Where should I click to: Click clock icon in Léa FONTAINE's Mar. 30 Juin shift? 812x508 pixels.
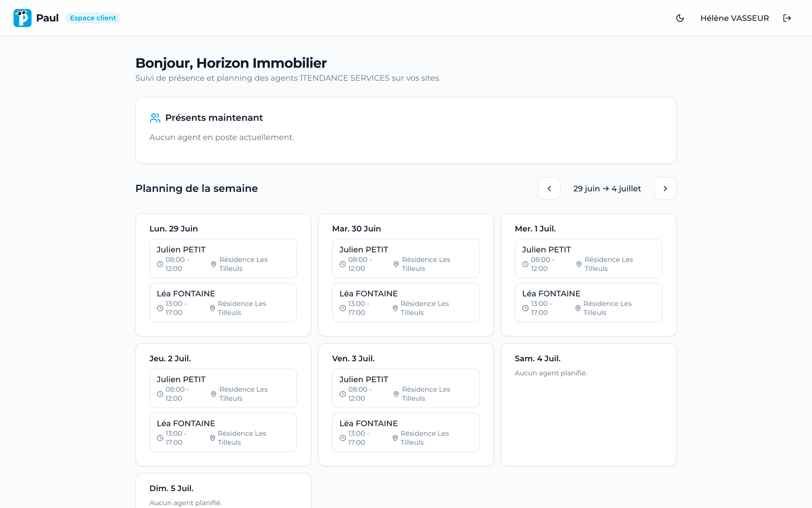pos(343,308)
